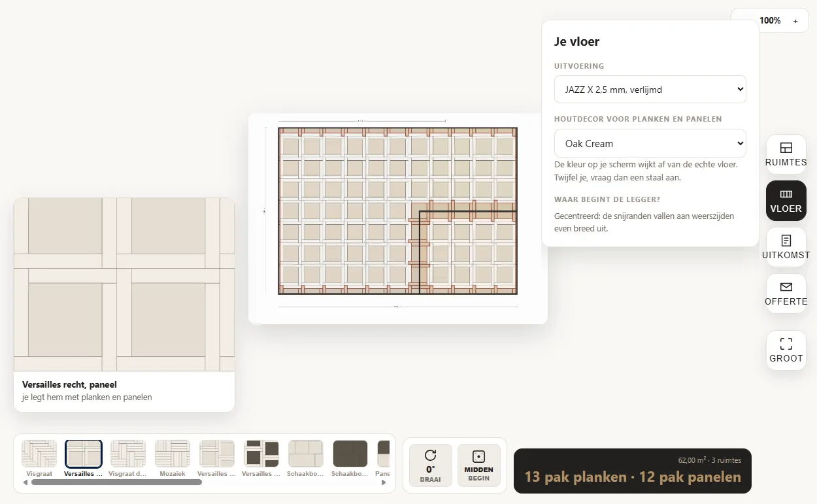This screenshot has height=504, width=817.
Task: Choose the light Schaakbord pattern thumbnail
Action: (306, 458)
